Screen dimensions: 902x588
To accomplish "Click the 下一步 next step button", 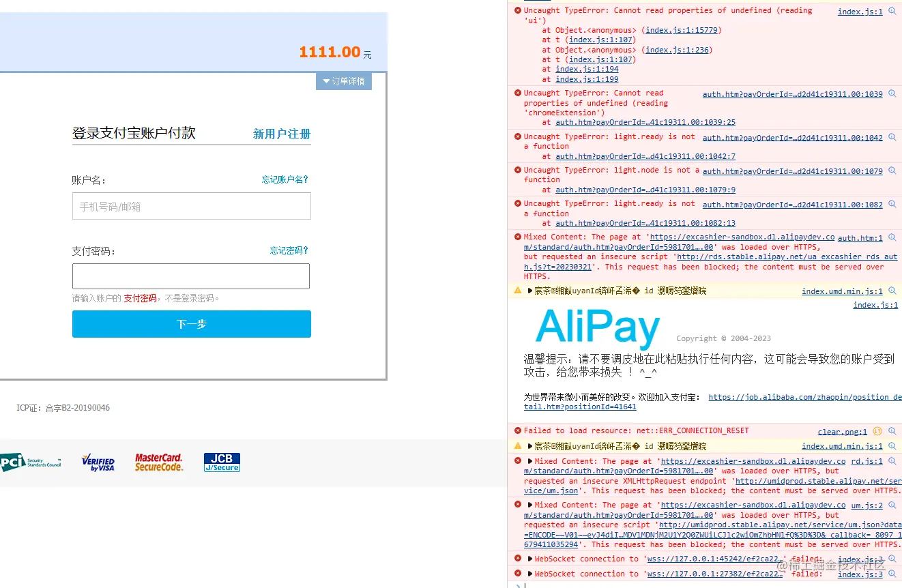I will click(x=192, y=324).
